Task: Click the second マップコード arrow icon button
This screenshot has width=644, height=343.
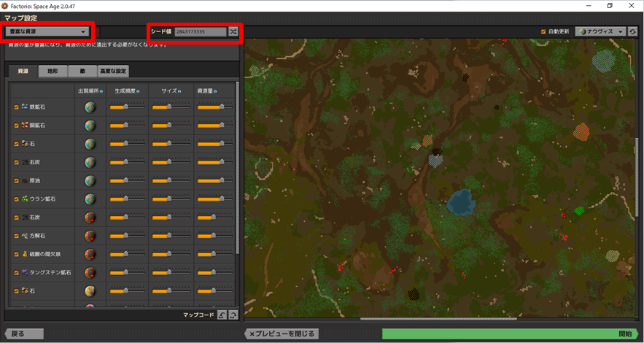Action: 233,315
